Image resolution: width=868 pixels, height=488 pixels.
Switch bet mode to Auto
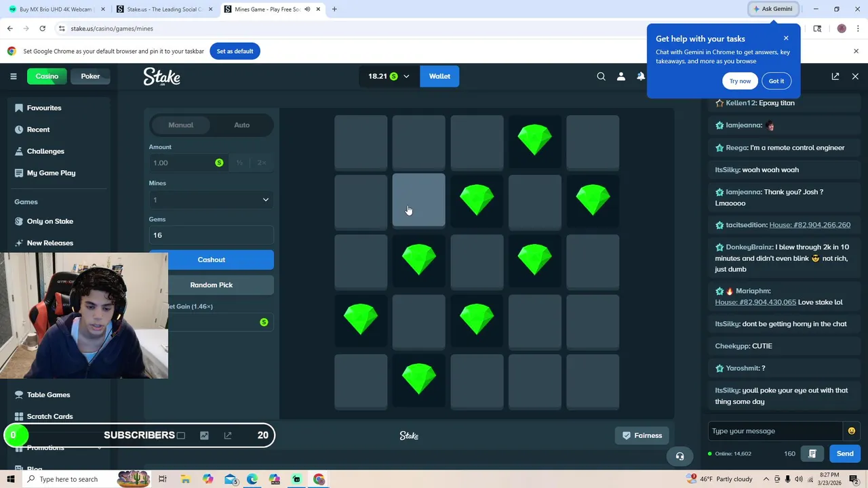[241, 125]
